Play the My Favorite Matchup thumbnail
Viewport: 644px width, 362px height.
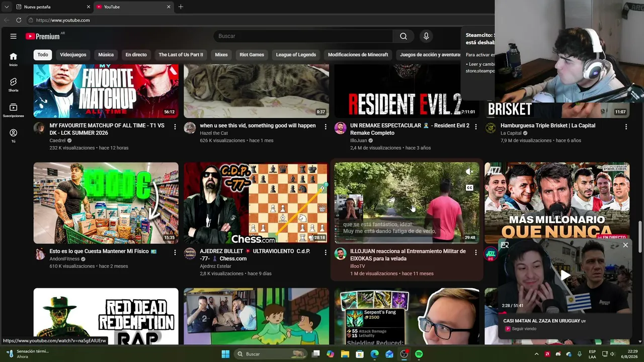[x=106, y=91]
